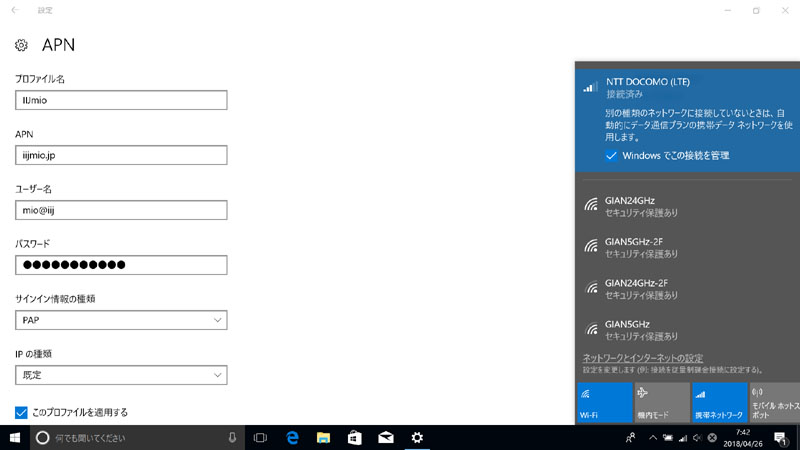Go back with the Settings back arrow
Viewport: 800px width, 450px height.
pos(15,10)
